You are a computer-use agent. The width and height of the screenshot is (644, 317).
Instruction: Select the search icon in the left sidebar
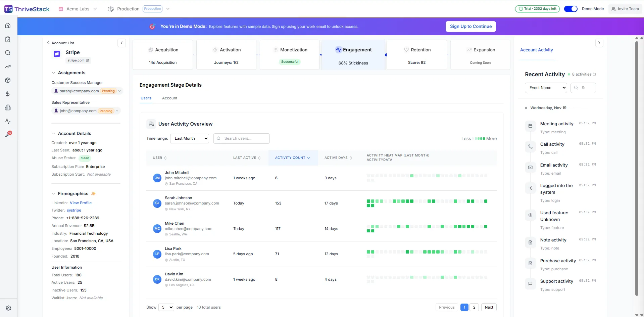point(8,53)
